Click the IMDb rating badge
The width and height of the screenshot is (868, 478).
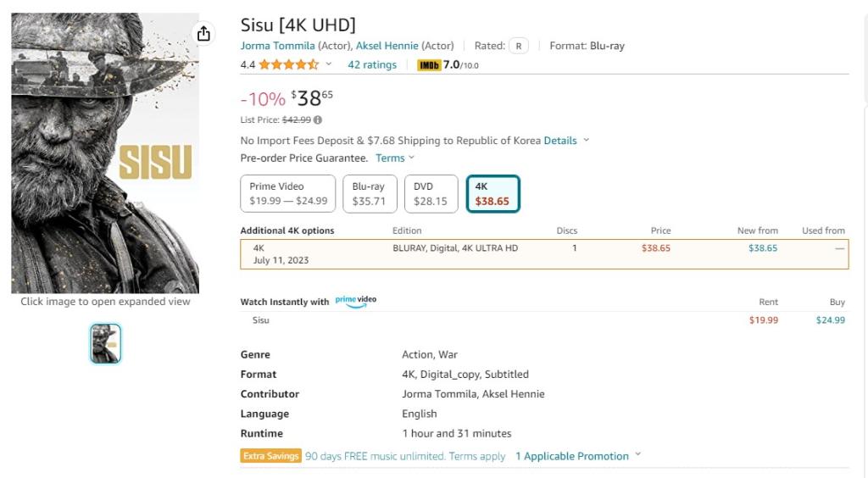(430, 65)
